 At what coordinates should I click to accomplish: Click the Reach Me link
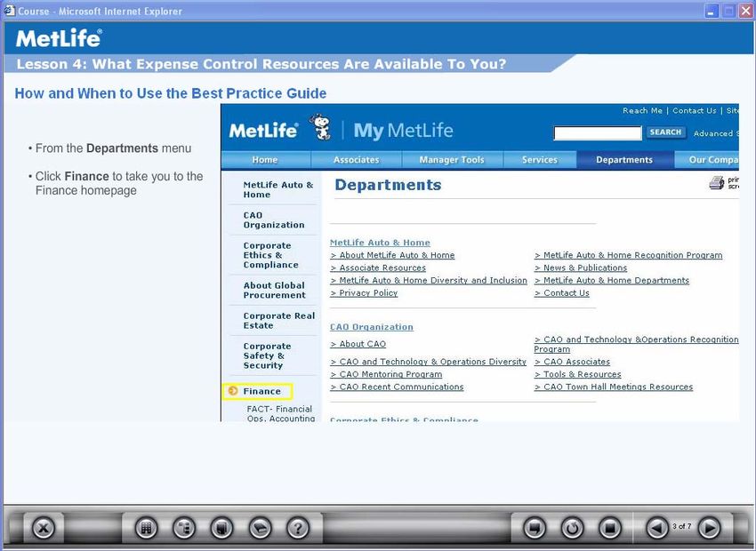coord(642,111)
